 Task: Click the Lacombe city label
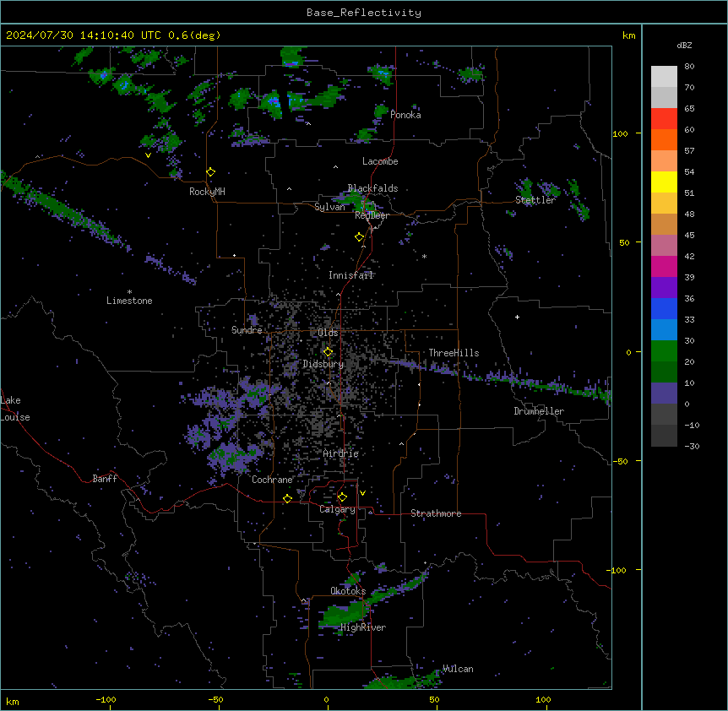tap(380, 161)
